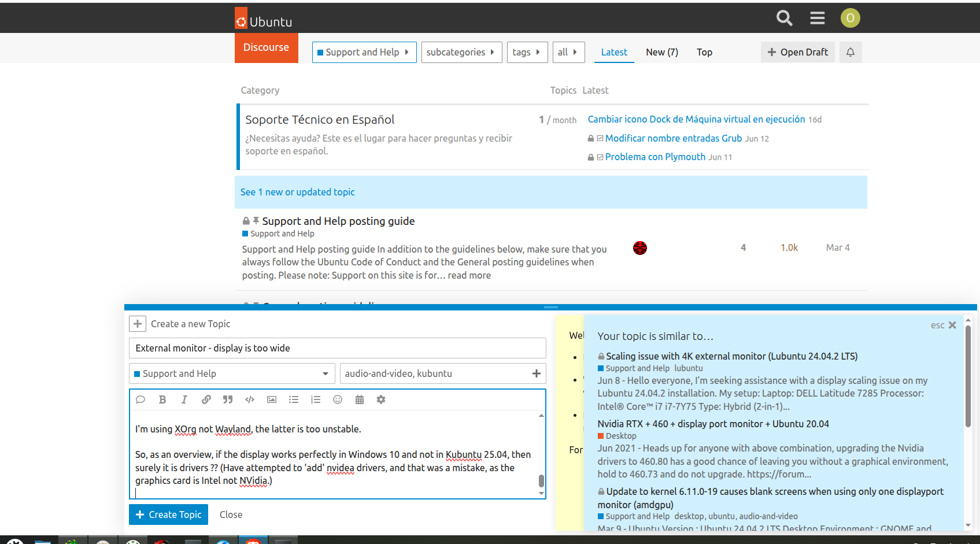This screenshot has height=544, width=980.
Task: Switch to the Top tab
Action: [x=704, y=52]
